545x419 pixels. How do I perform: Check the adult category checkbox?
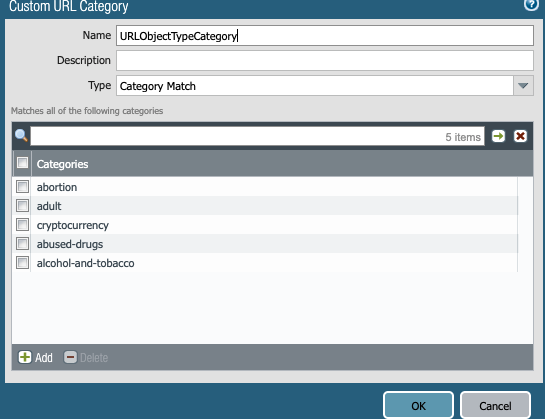pyautogui.click(x=23, y=206)
